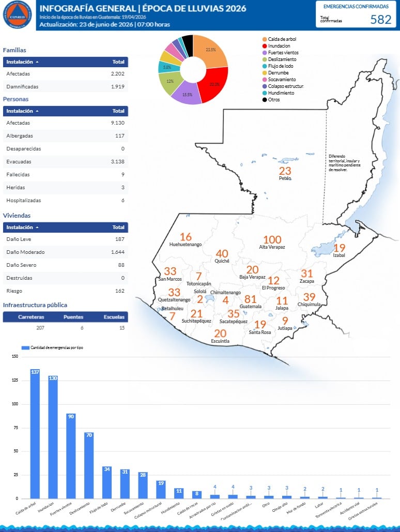The image size is (400, 532).
Task: Select the red Inundacion legend dot
Action: click(265, 46)
